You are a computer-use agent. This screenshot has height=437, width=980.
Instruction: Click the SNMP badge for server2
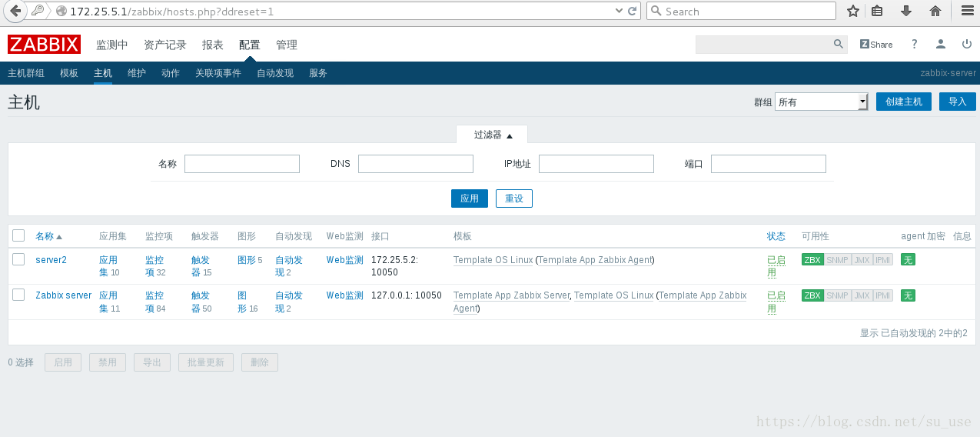838,260
